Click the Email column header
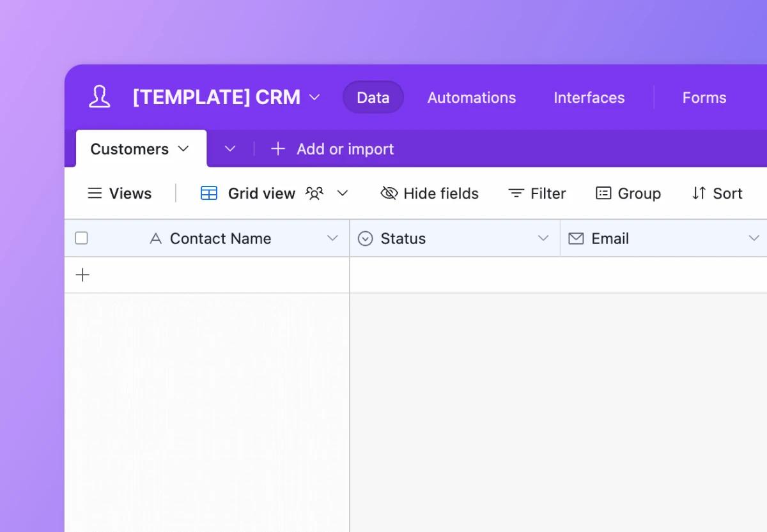This screenshot has width=767, height=532. [x=664, y=238]
